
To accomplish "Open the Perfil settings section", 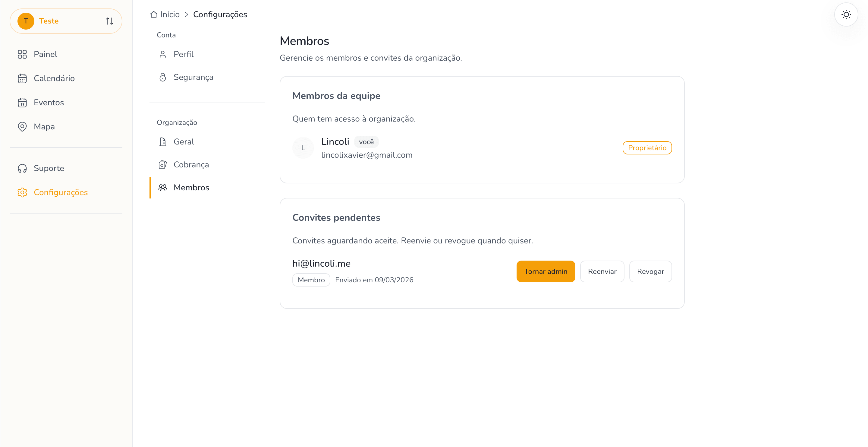I will 183,54.
